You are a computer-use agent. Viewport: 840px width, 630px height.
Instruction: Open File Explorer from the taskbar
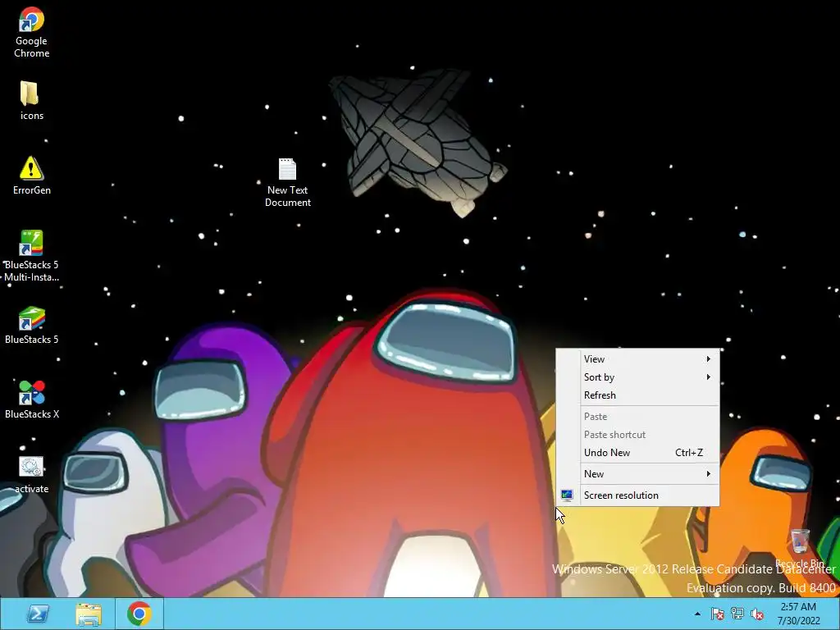(89, 614)
